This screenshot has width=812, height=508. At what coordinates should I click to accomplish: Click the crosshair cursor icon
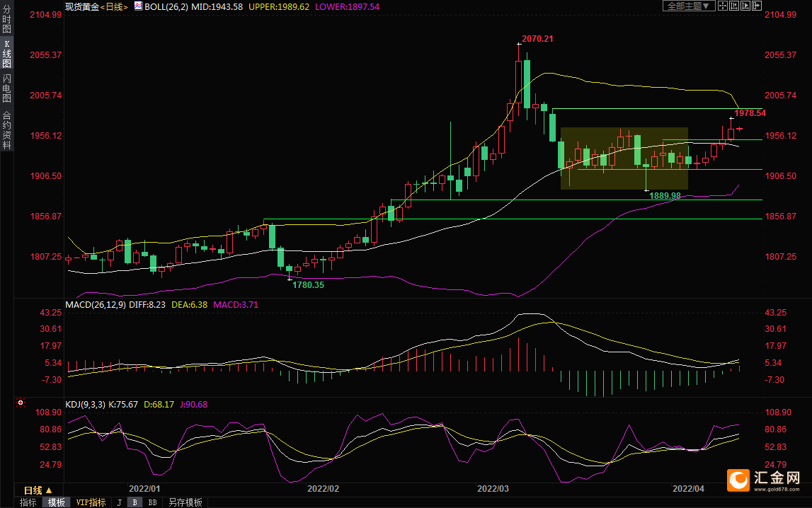point(723,6)
